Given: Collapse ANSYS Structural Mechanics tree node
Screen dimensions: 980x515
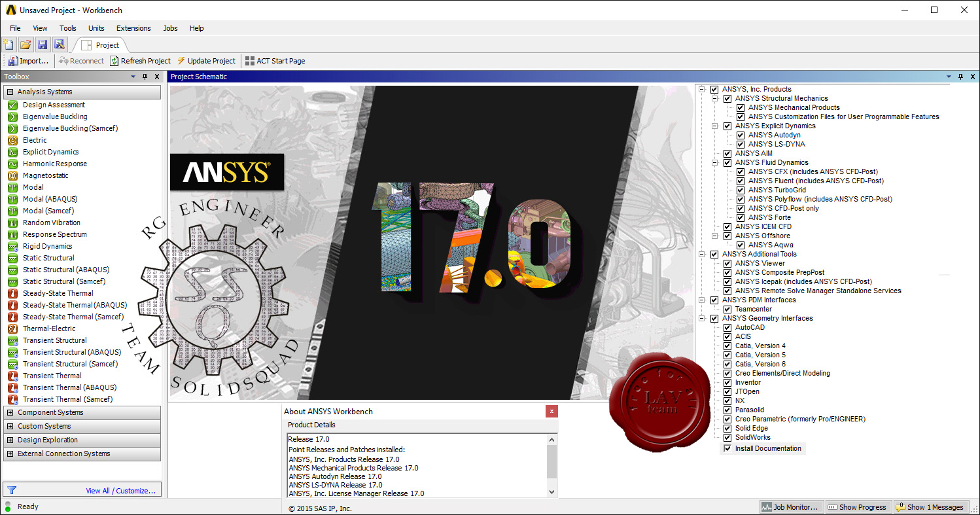Looking at the screenshot, I should [715, 98].
